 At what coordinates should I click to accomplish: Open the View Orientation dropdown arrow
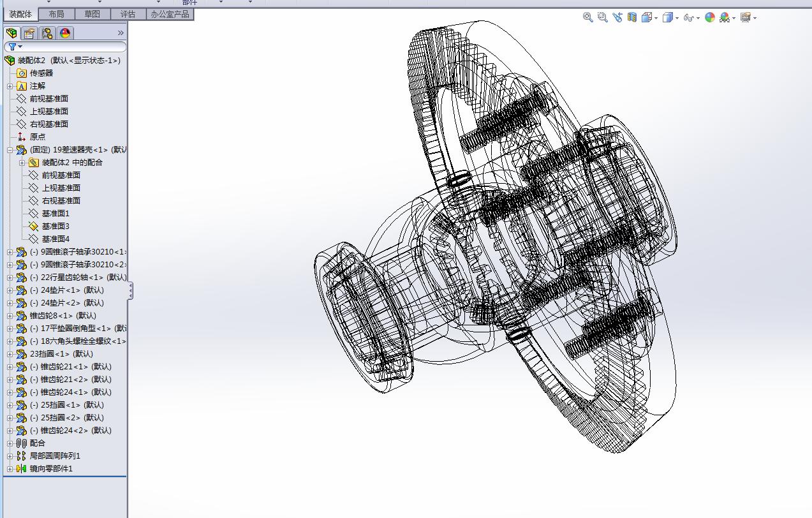tap(656, 18)
